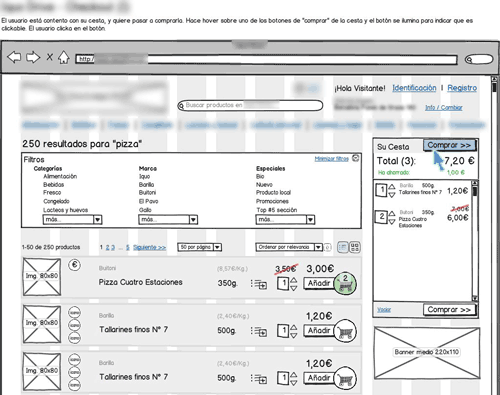Filter by the El Pavo brand

148,201
